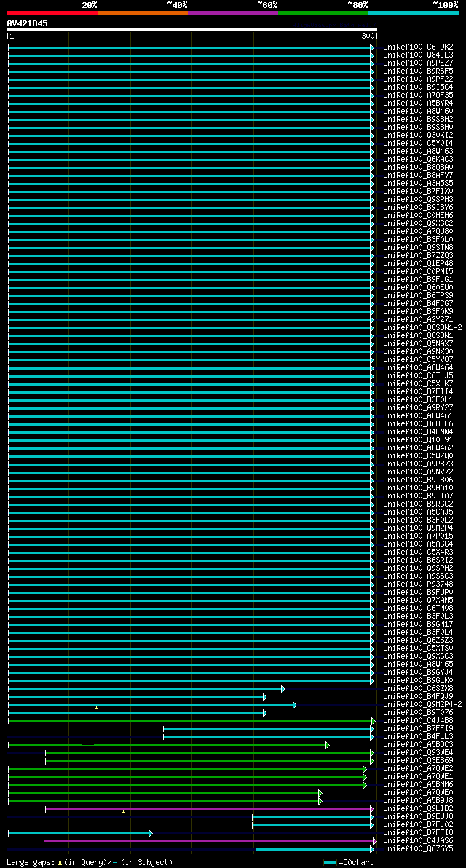Select the UniRef100_B6SRI2 label
Screen dimensions: 466x868
click(x=418, y=560)
